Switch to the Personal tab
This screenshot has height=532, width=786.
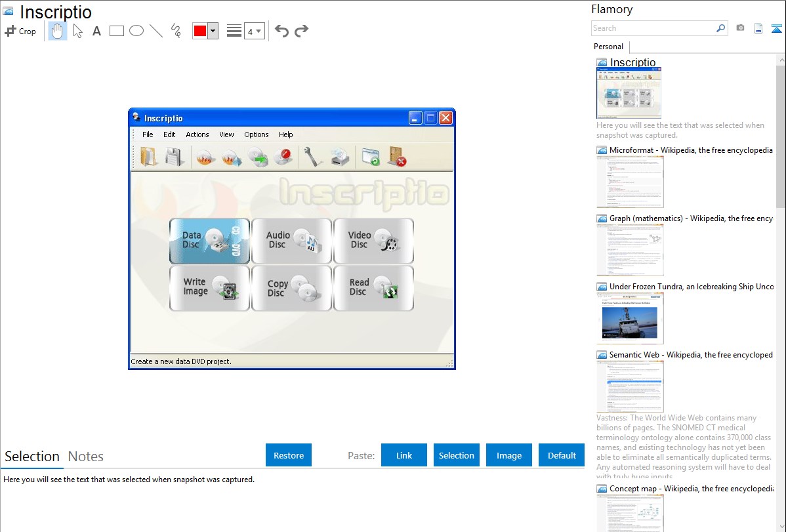pyautogui.click(x=609, y=47)
